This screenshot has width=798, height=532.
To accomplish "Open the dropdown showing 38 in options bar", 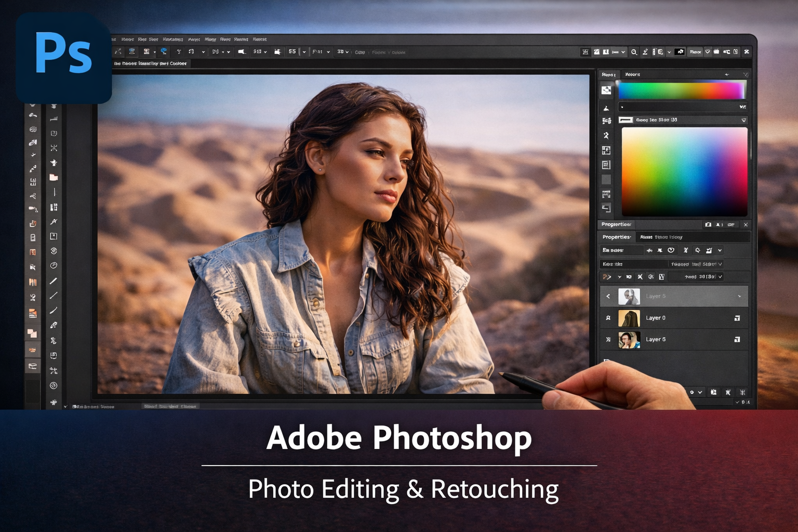I will tap(342, 52).
